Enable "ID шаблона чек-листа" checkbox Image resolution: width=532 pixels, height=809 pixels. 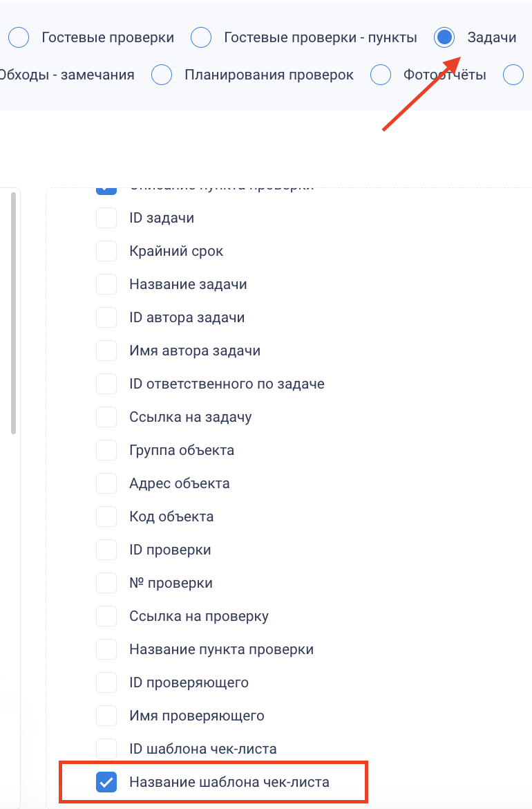tap(106, 749)
